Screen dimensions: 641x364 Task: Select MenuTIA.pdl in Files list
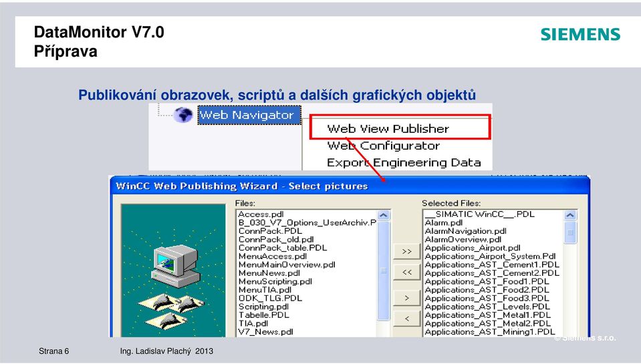click(265, 290)
